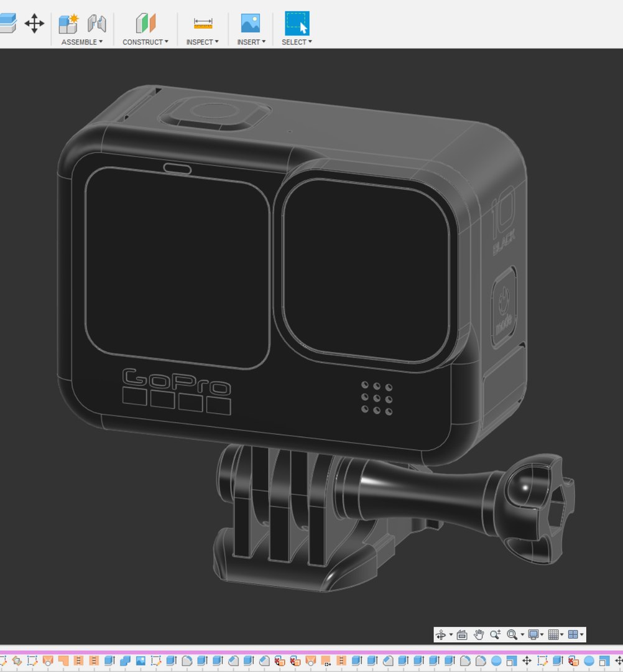Click the New Component icon

[x=68, y=24]
